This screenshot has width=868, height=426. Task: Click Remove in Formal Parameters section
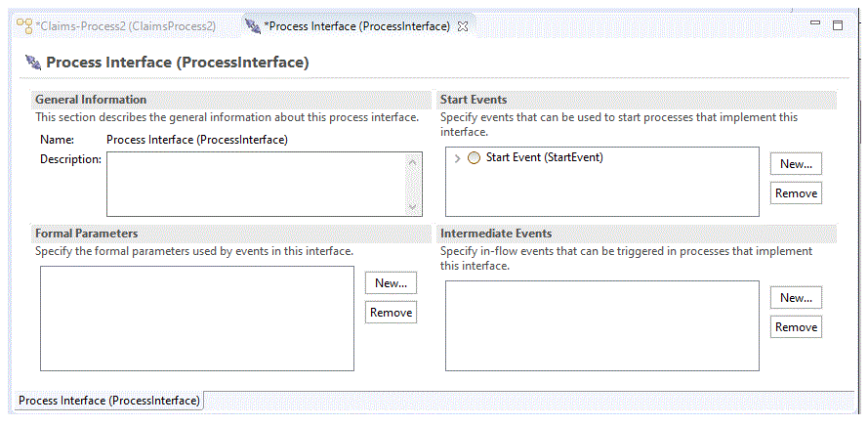coord(391,313)
